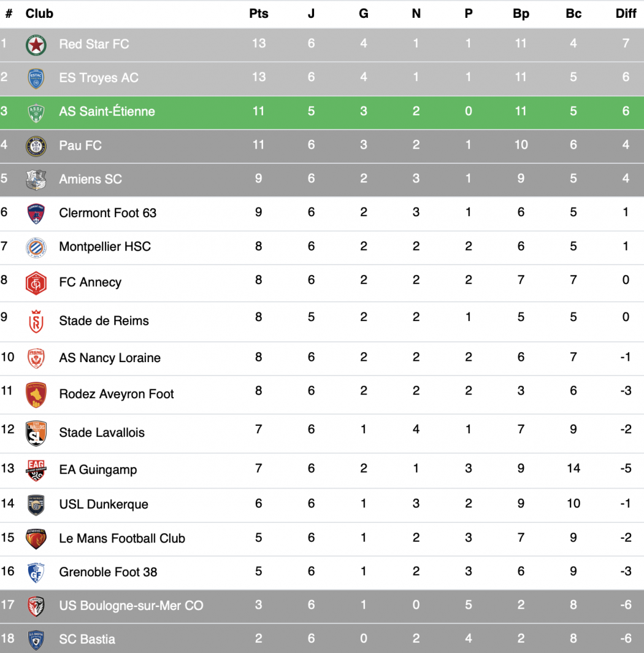Sort by the Diff column header
This screenshot has height=653, width=644.
626,14
